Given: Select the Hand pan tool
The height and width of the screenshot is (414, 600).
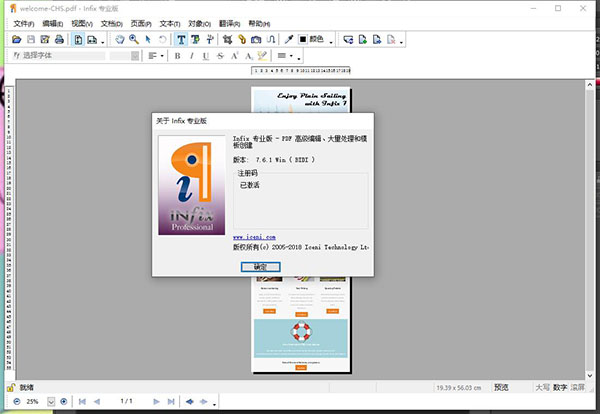Looking at the screenshot, I should point(120,39).
